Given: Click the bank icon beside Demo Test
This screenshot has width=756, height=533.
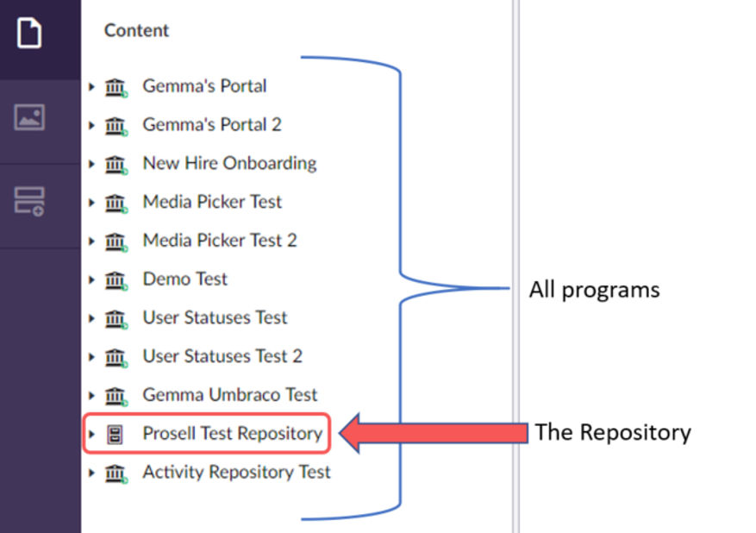Looking at the screenshot, I should (x=116, y=279).
